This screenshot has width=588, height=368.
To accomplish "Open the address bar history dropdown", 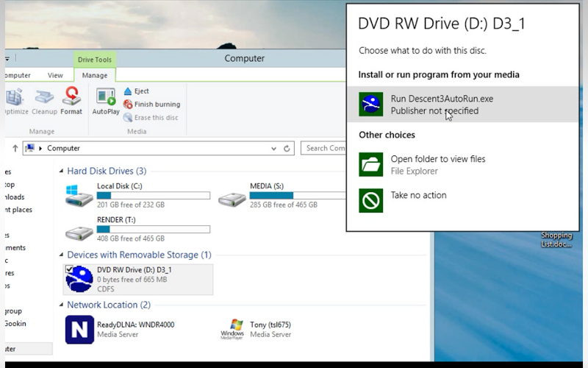I will [272, 148].
